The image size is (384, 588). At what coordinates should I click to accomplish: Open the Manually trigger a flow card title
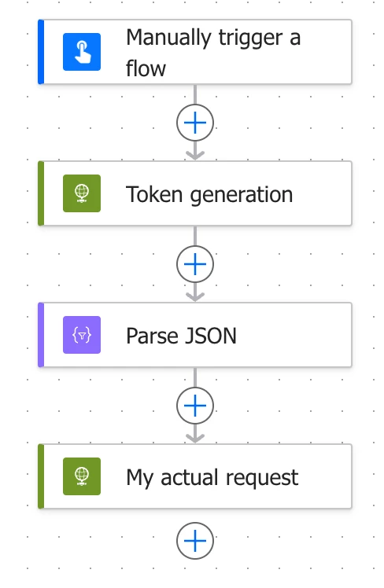click(213, 53)
